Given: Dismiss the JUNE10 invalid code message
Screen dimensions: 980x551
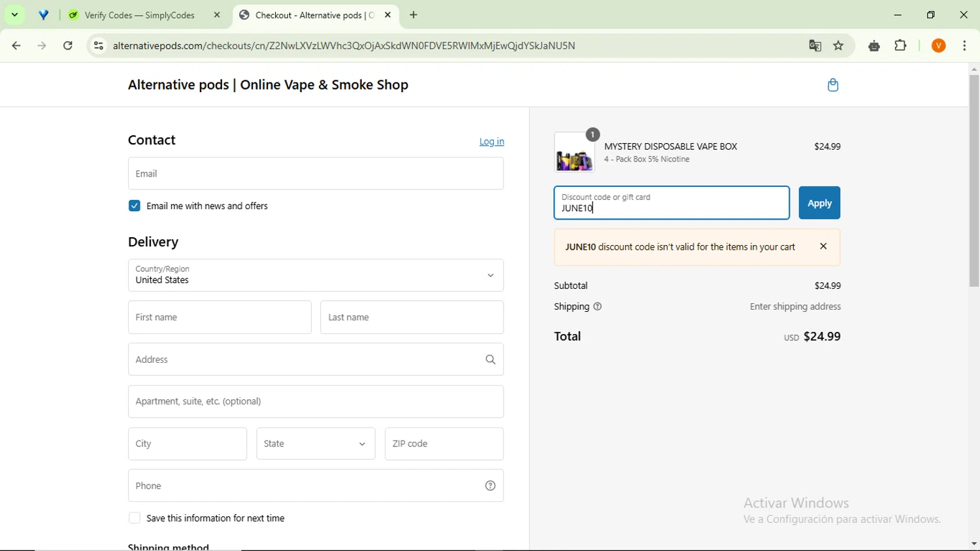Looking at the screenshot, I should click(823, 246).
